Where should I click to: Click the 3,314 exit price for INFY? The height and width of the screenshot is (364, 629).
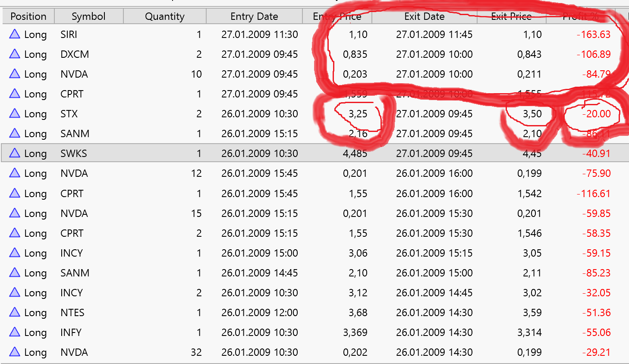pyautogui.click(x=529, y=333)
